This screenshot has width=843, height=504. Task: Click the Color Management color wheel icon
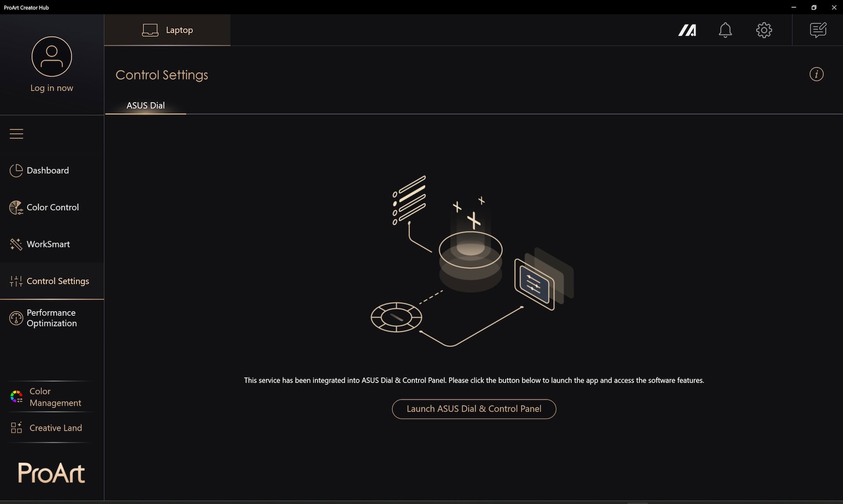click(17, 397)
